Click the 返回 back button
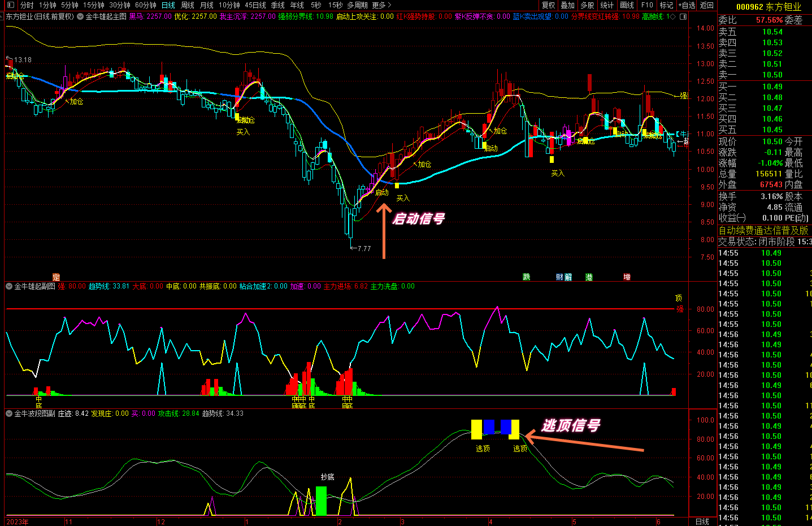 point(707,5)
